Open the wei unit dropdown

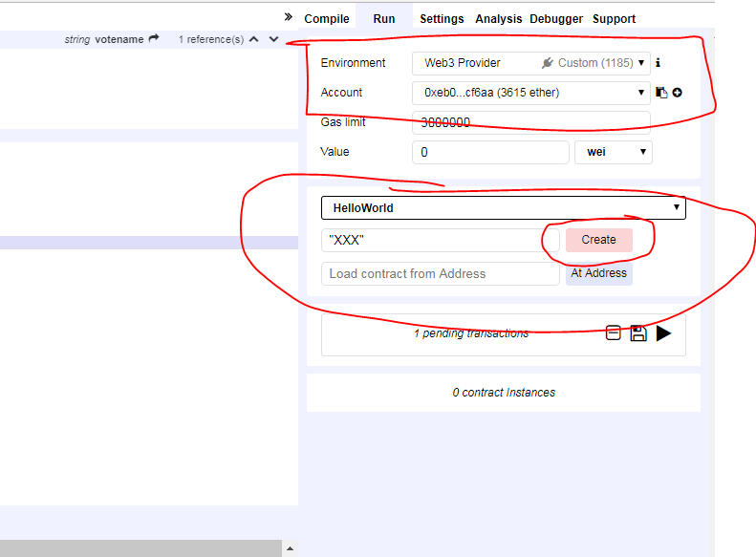point(614,152)
